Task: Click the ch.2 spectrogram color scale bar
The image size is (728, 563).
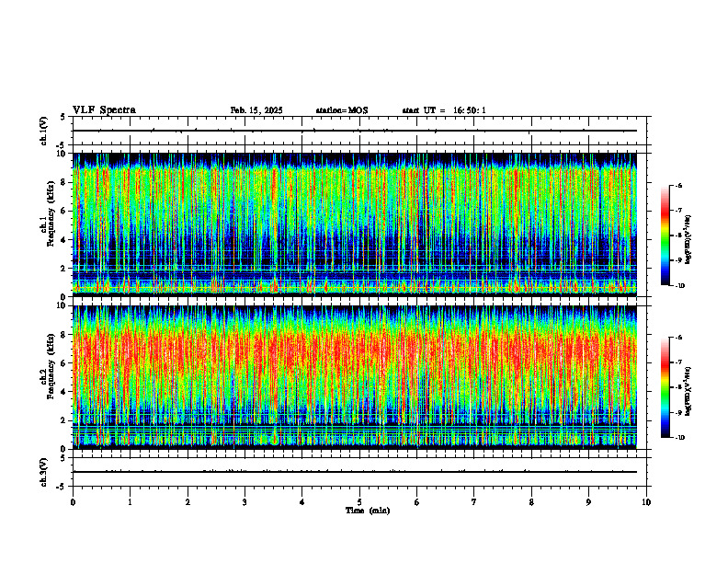Action: (x=665, y=387)
